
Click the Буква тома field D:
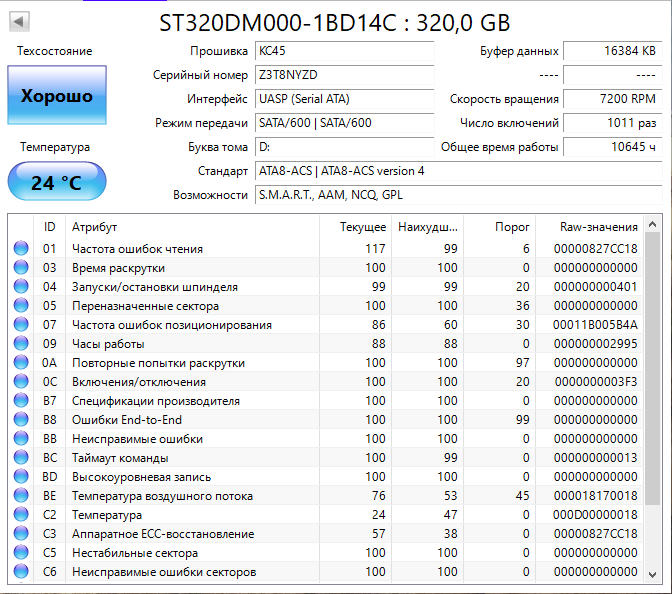click(345, 147)
